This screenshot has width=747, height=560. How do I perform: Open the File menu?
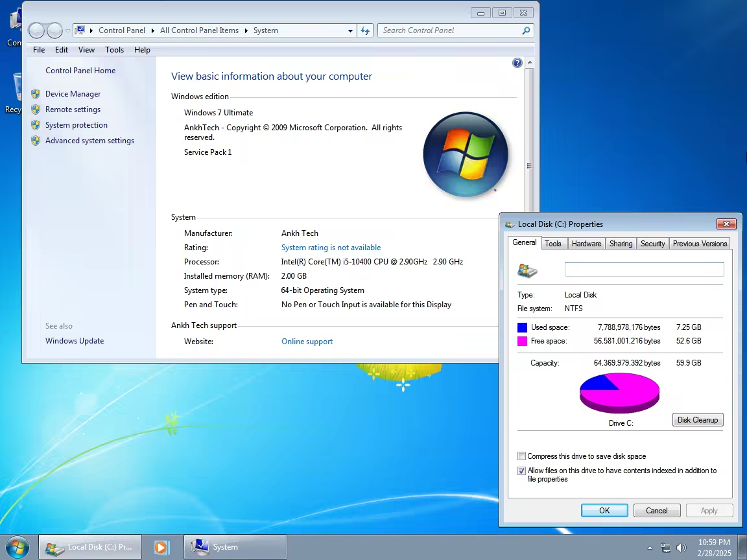[x=39, y=49]
